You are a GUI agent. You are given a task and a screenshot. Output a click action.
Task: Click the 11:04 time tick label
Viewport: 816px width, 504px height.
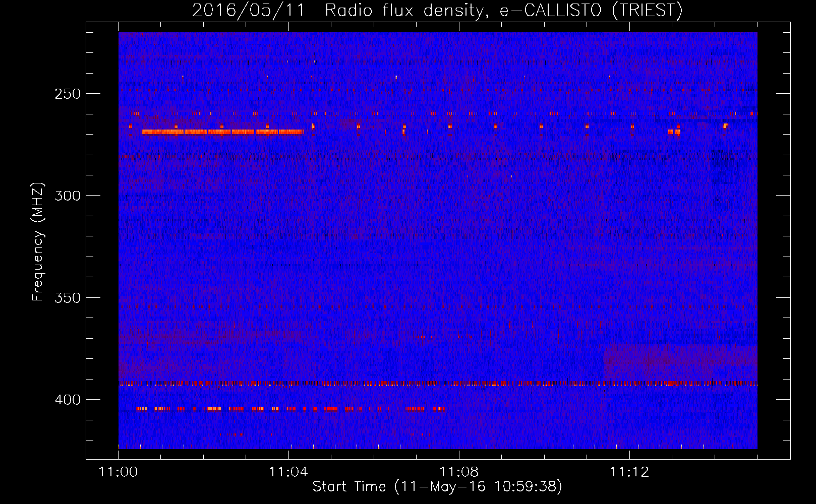coord(288,472)
